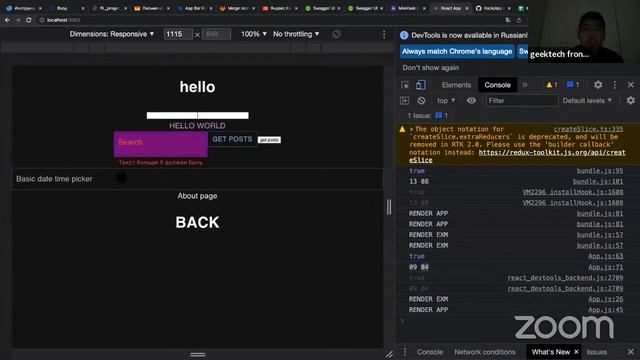Click the About page text
The width and height of the screenshot is (640, 360).
click(197, 196)
